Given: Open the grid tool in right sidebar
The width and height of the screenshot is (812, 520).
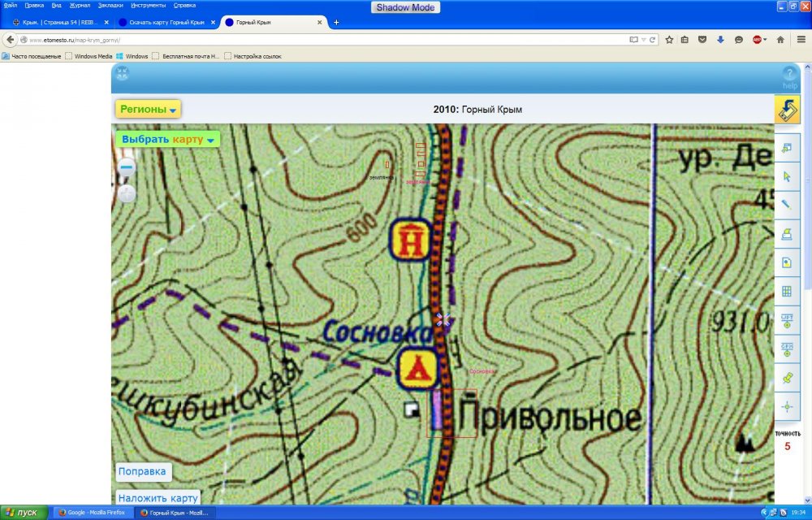Looking at the screenshot, I should [786, 292].
